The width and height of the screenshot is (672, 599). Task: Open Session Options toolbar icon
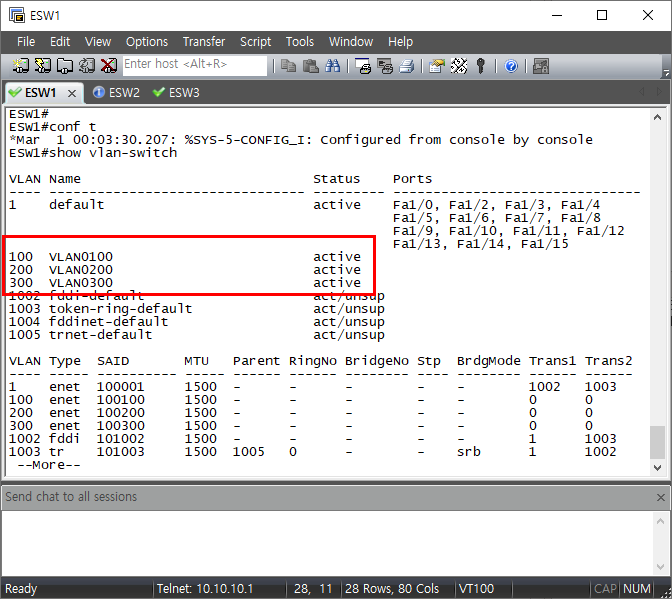[x=437, y=66]
